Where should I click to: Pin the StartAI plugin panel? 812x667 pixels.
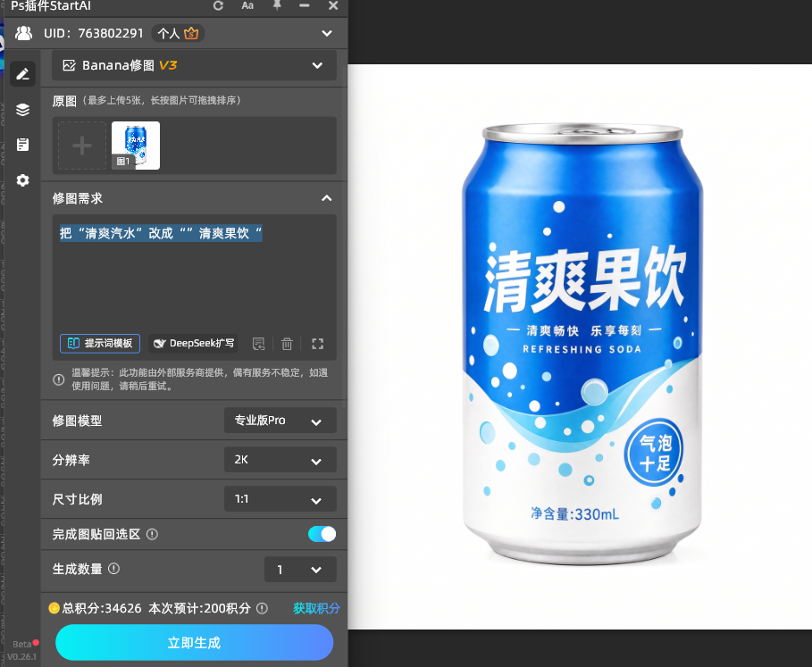[277, 5]
